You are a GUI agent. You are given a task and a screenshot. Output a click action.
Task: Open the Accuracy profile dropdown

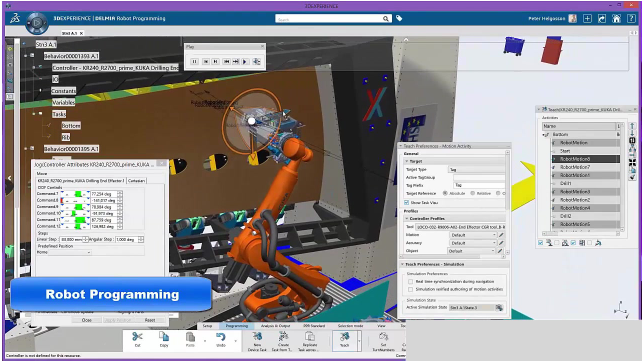473,243
